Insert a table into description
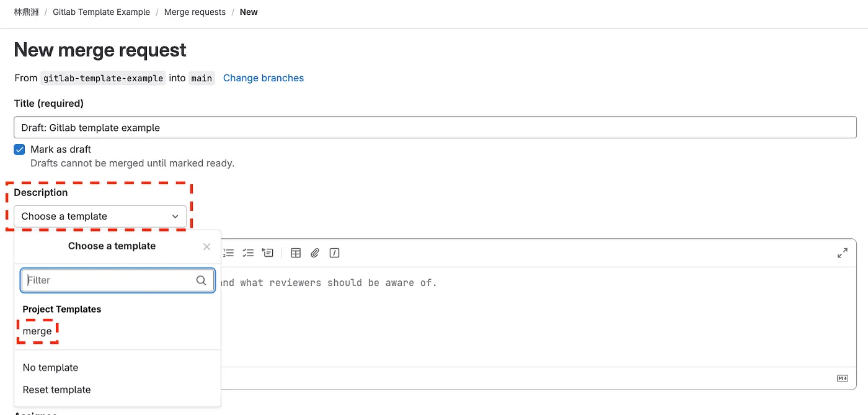The height and width of the screenshot is (415, 868). click(x=296, y=253)
